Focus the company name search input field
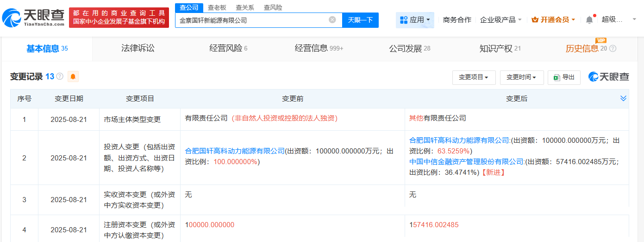 (252, 20)
